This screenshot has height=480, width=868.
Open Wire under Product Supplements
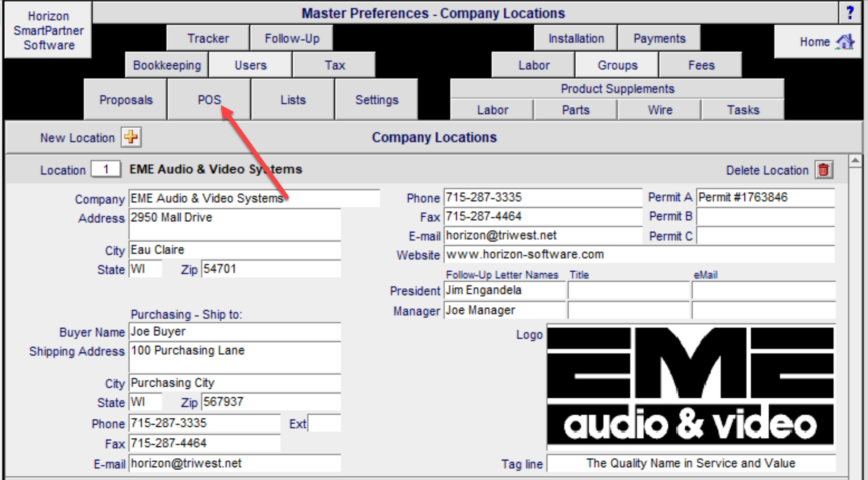point(660,110)
